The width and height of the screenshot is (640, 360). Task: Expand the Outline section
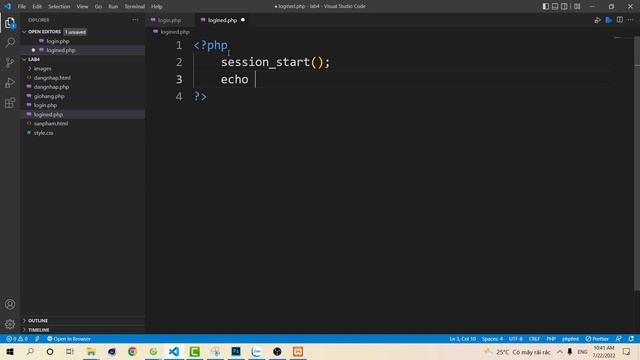[x=38, y=320]
